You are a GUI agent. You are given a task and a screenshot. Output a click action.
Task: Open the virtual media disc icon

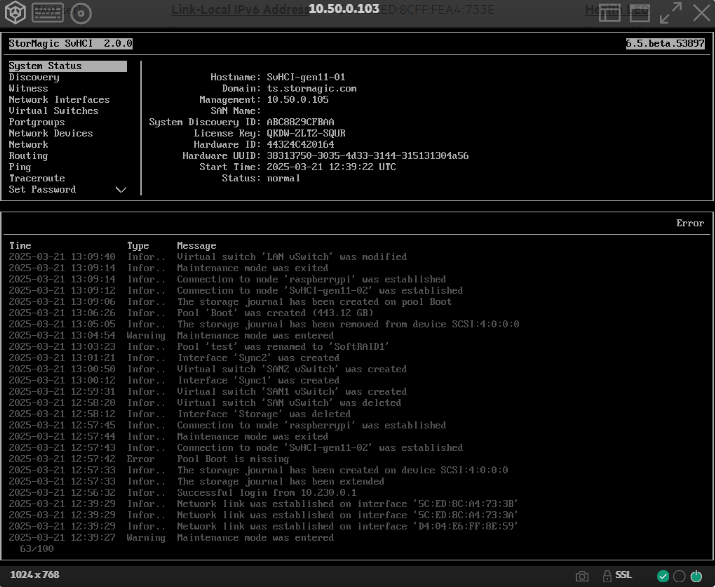click(81, 13)
